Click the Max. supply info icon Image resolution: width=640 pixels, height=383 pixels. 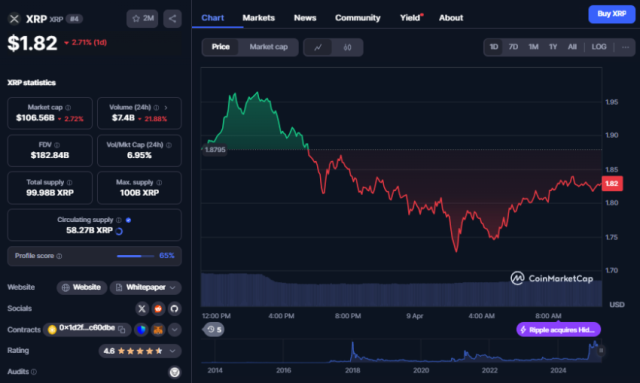click(159, 183)
